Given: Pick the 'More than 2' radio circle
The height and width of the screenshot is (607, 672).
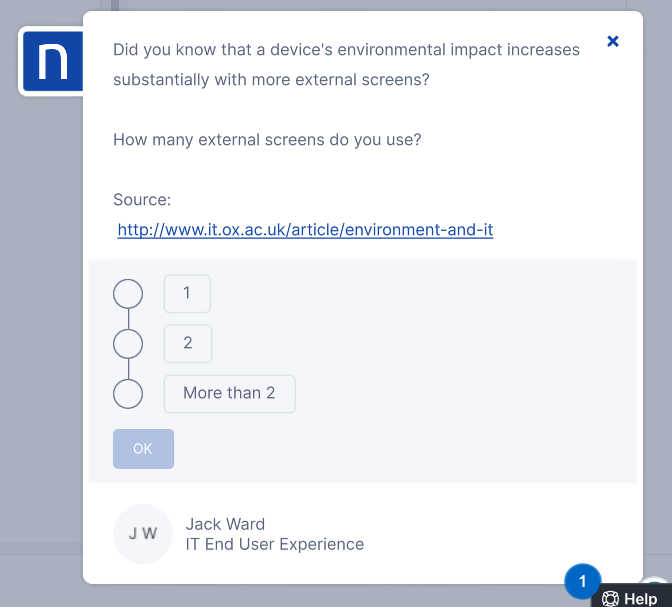Looking at the screenshot, I should tap(128, 394).
